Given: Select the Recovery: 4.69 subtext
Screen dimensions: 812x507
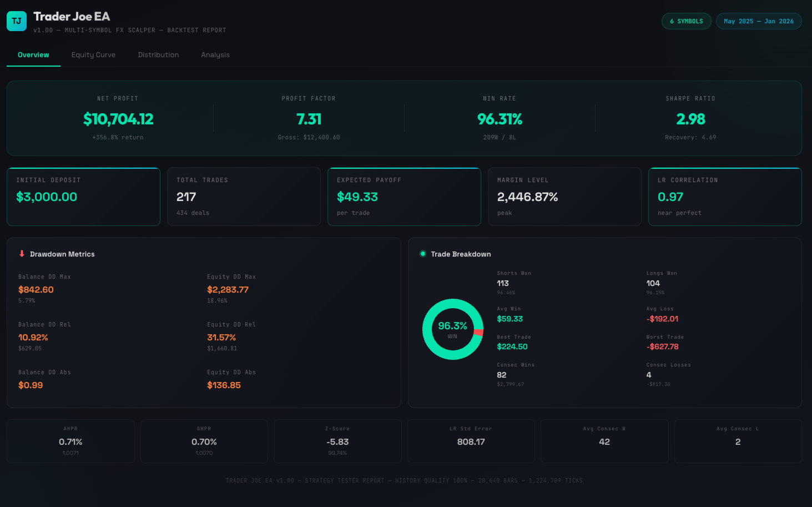Looking at the screenshot, I should pyautogui.click(x=690, y=137).
